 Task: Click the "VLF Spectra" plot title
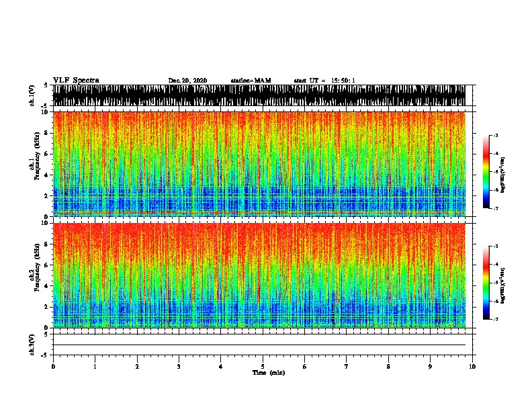point(76,81)
